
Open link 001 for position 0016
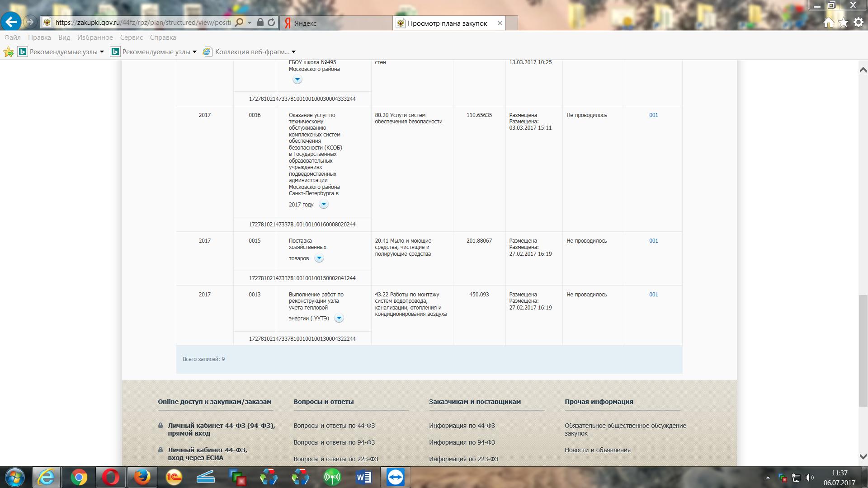click(x=653, y=115)
